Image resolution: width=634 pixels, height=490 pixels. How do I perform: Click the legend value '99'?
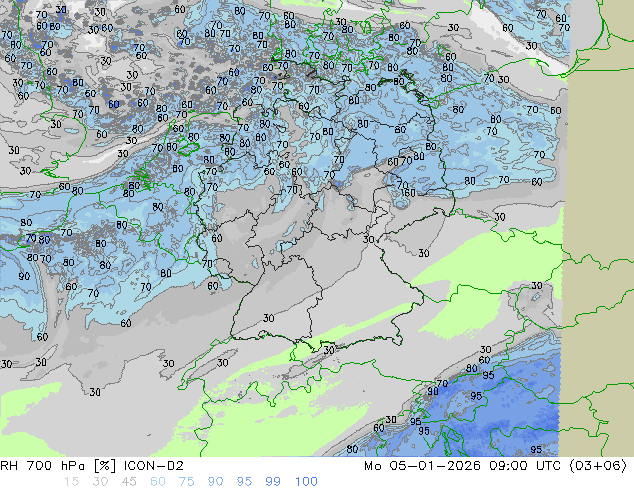pyautogui.click(x=273, y=482)
